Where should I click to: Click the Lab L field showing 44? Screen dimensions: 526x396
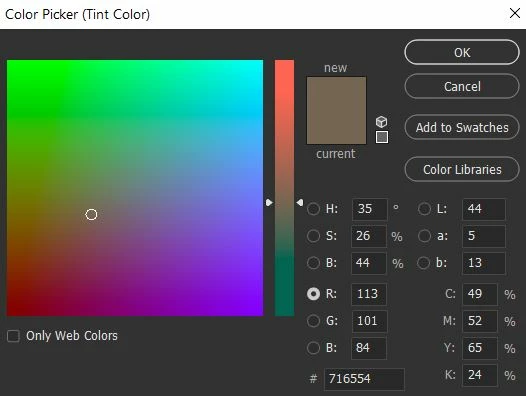(x=484, y=209)
